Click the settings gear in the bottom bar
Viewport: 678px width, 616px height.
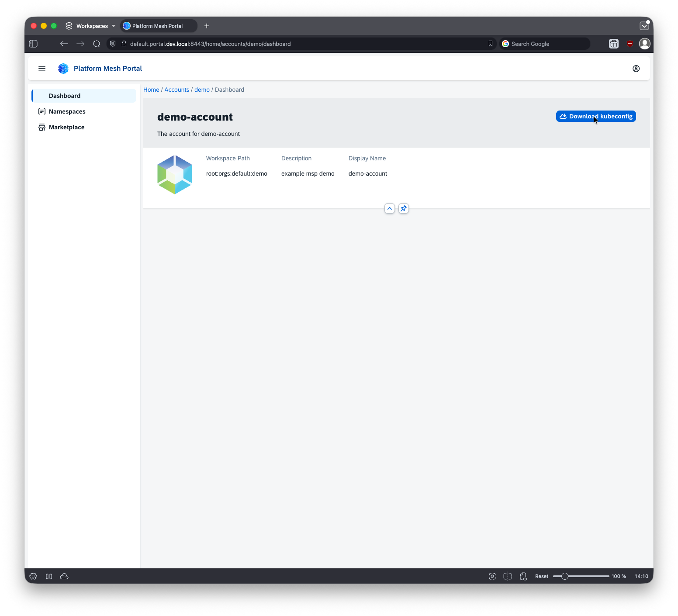pos(33,576)
